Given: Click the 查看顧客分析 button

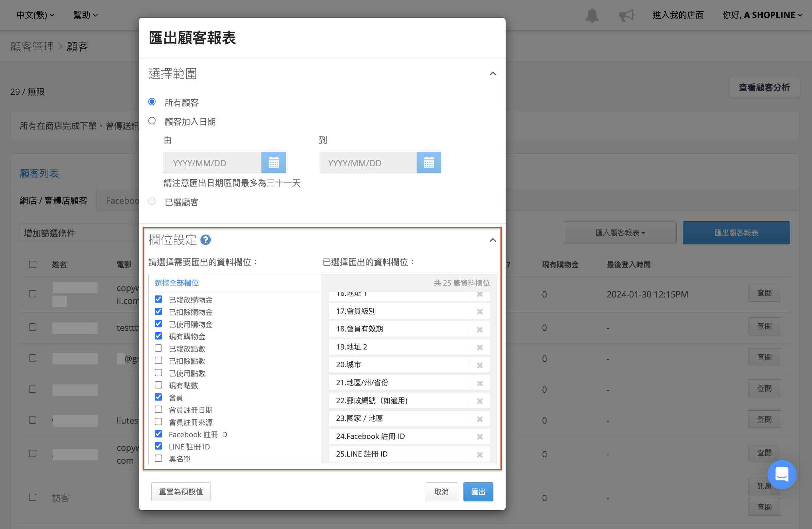Looking at the screenshot, I should click(x=764, y=88).
